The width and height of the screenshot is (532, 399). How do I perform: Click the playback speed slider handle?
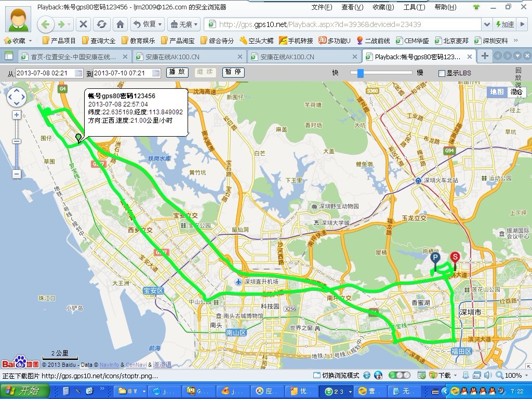click(x=360, y=73)
